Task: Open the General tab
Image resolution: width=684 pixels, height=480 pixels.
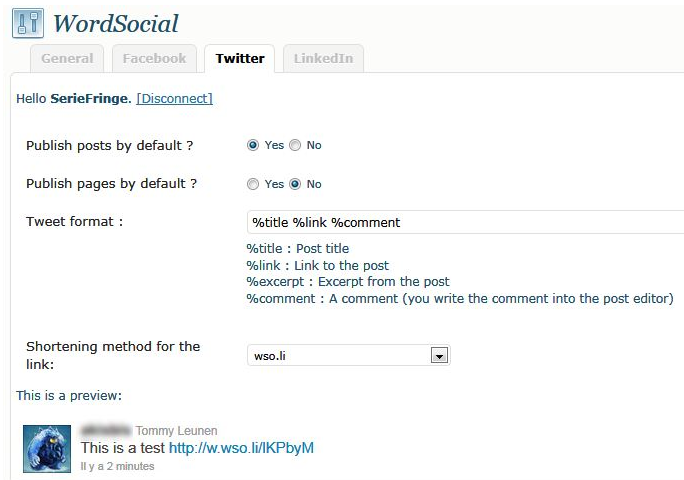Action: 67,58
